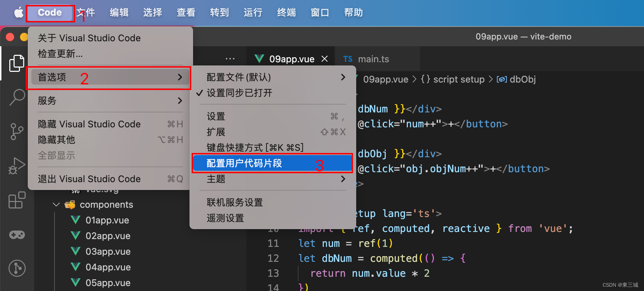644x291 pixels.
Task: Close the 09app.vue tab
Action: point(324,59)
